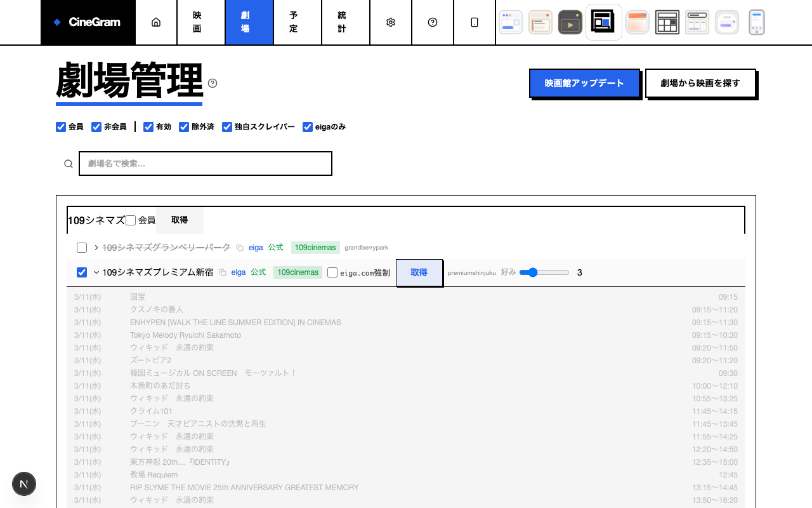The height and width of the screenshot is (508, 812).
Task: Adjust the 好み preference slider
Action: point(544,272)
